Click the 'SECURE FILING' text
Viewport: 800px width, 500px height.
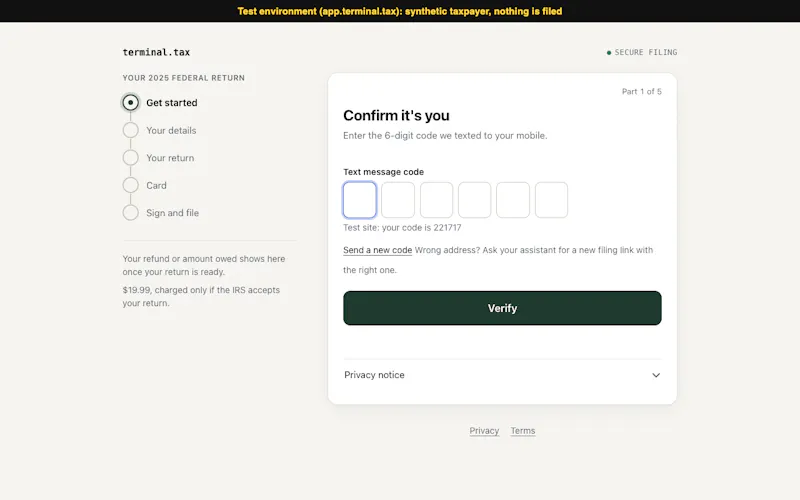[x=646, y=52]
